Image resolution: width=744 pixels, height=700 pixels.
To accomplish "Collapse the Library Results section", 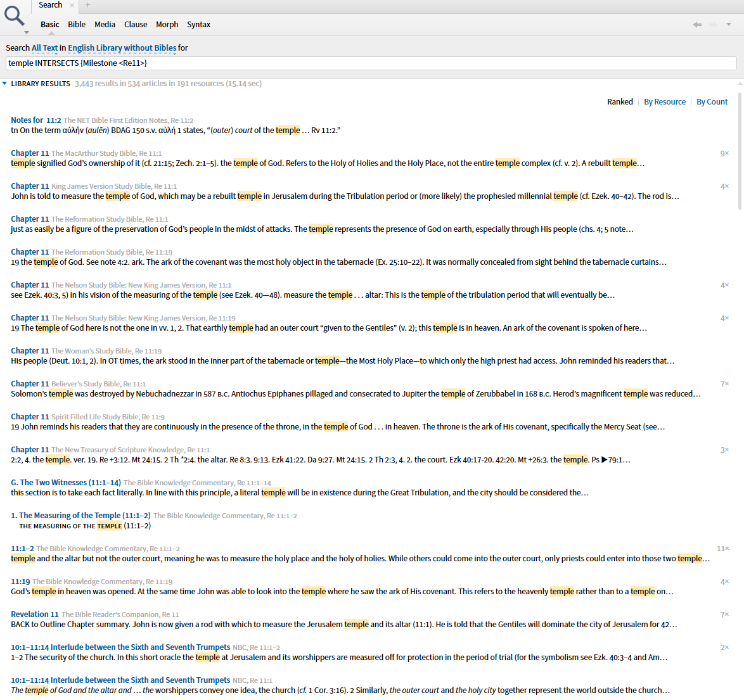I will (4, 84).
